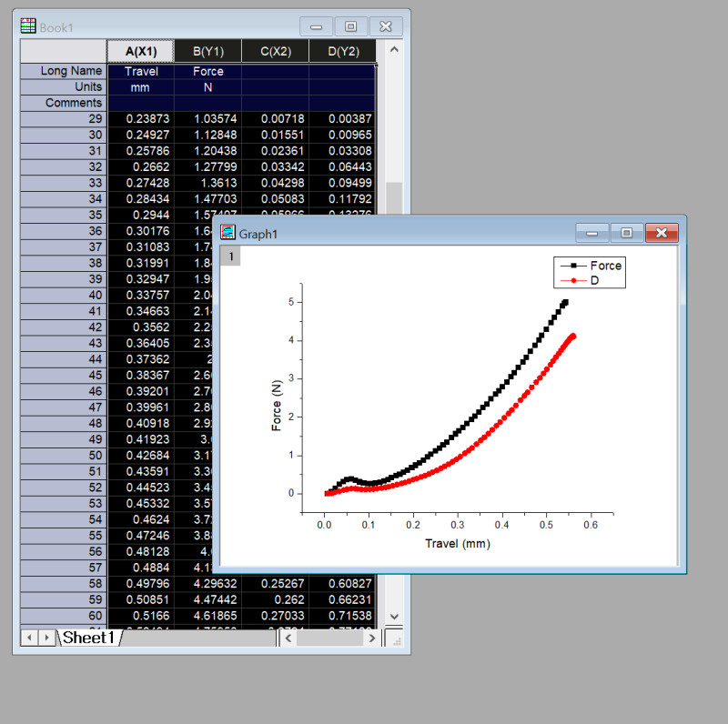Maximize the Graph1 window
The width and height of the screenshot is (728, 724).
pos(626,234)
